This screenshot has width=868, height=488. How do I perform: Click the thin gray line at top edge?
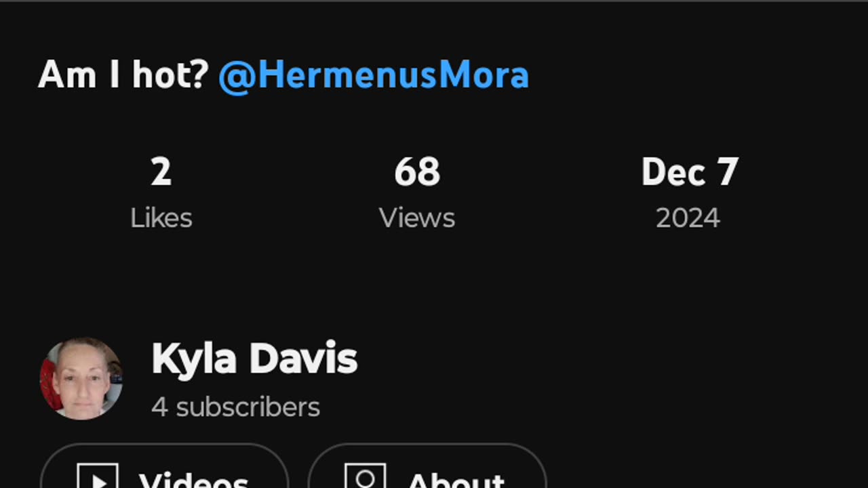[x=434, y=1]
